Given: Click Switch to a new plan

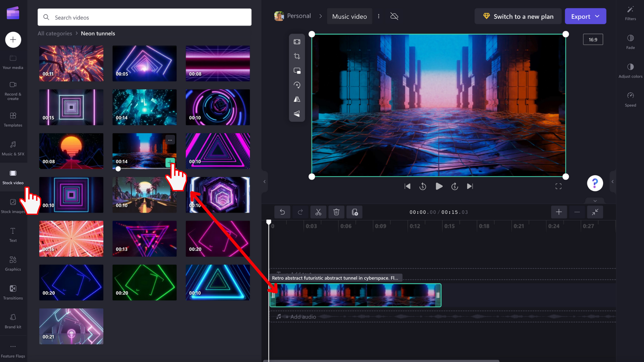Looking at the screenshot, I should (518, 16).
